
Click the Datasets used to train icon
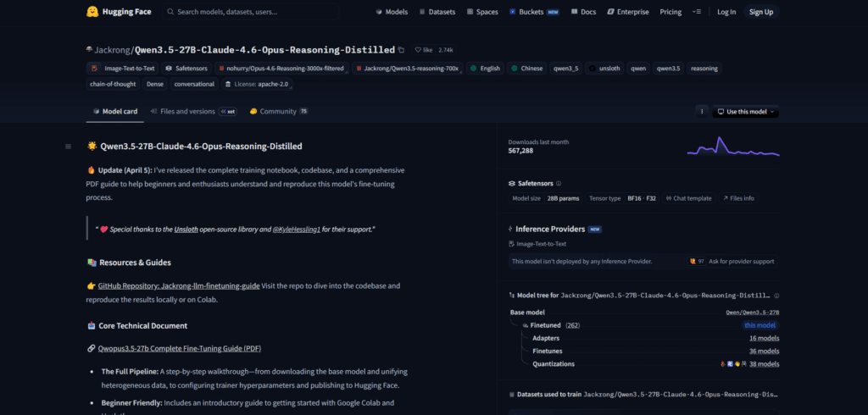point(511,395)
